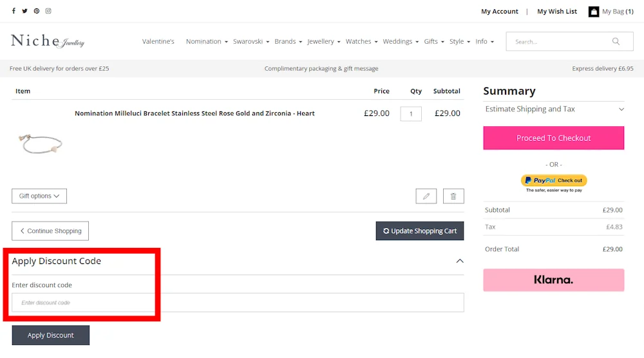Open the Pinterest social icon
The width and height of the screenshot is (644, 358).
37,11
